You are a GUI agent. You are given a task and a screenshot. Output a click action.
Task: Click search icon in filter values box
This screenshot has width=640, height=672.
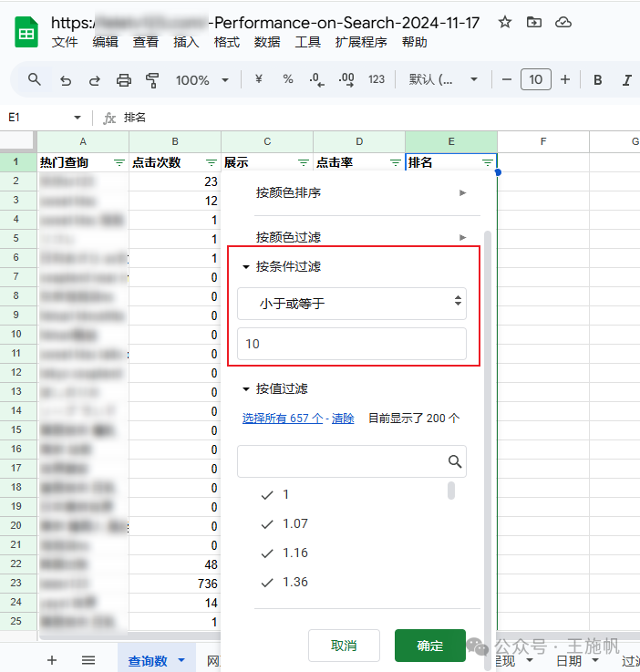click(x=455, y=461)
